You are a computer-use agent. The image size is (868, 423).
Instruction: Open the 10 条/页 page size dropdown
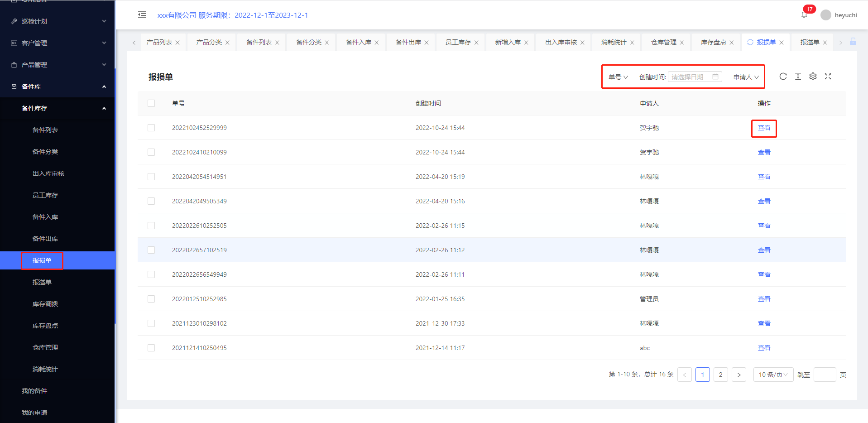[x=773, y=375]
